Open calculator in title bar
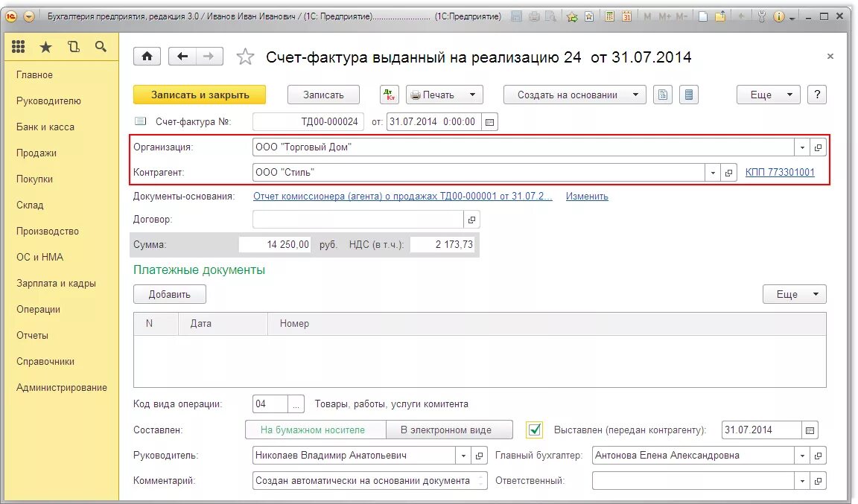858x504 pixels. tap(609, 16)
